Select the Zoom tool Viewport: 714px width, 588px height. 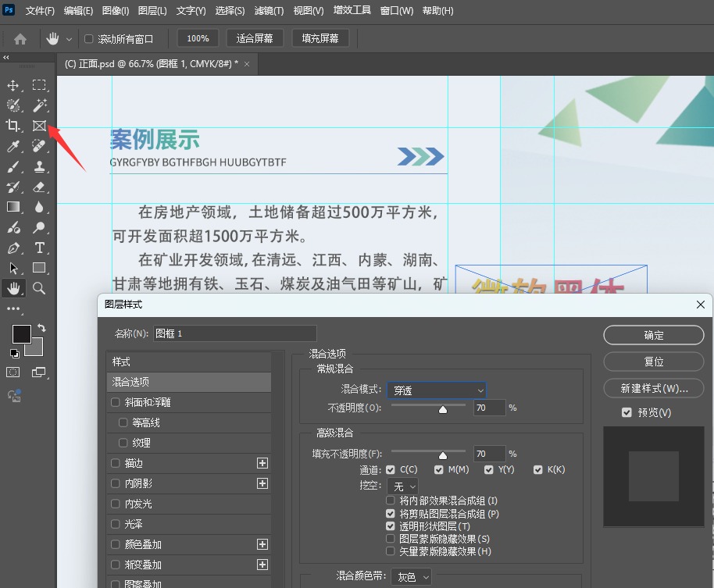coord(39,288)
